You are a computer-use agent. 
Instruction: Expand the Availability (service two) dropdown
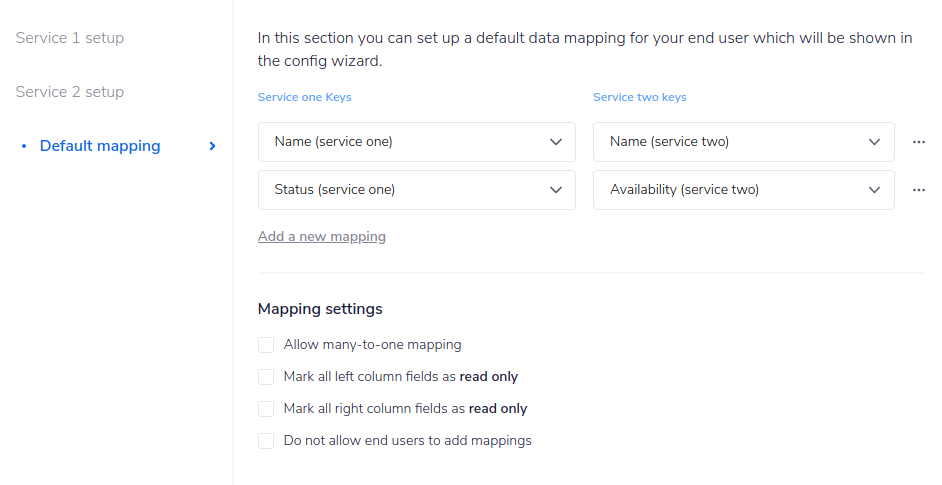[x=742, y=190]
